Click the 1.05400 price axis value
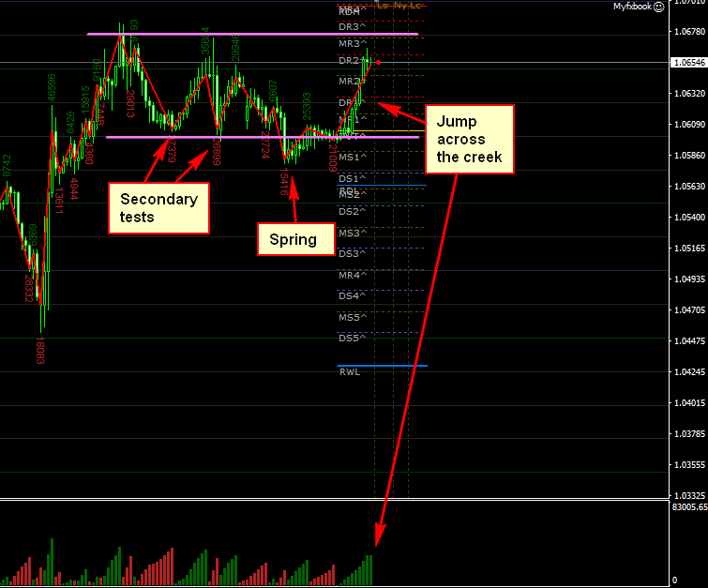Screen dimensions: 708x588 pos(689,218)
